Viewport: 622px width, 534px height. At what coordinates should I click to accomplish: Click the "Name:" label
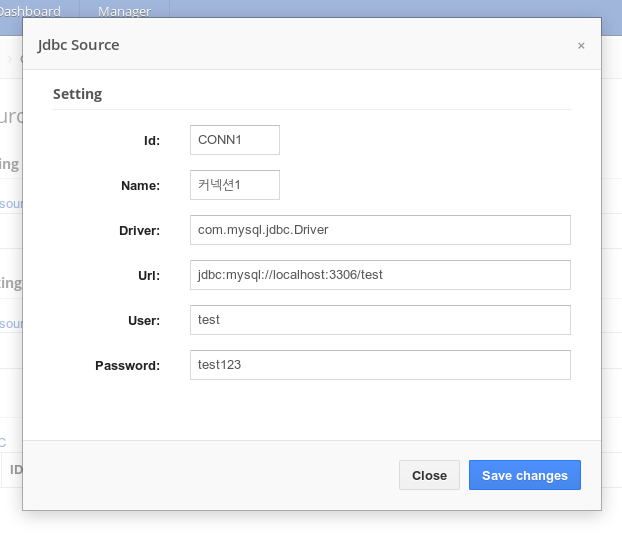click(140, 185)
